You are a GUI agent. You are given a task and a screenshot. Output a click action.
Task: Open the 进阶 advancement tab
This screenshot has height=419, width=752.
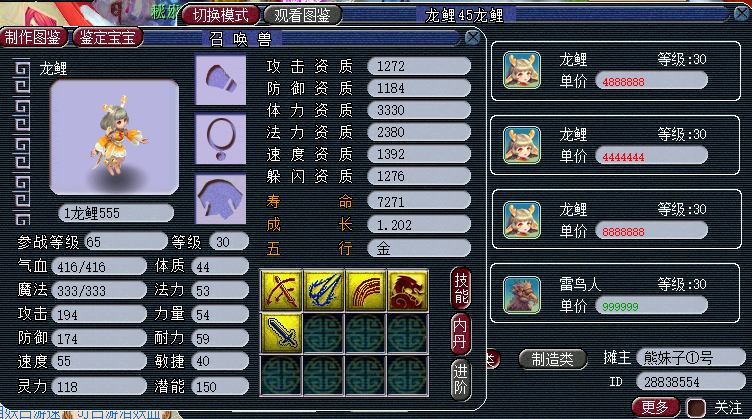[460, 379]
